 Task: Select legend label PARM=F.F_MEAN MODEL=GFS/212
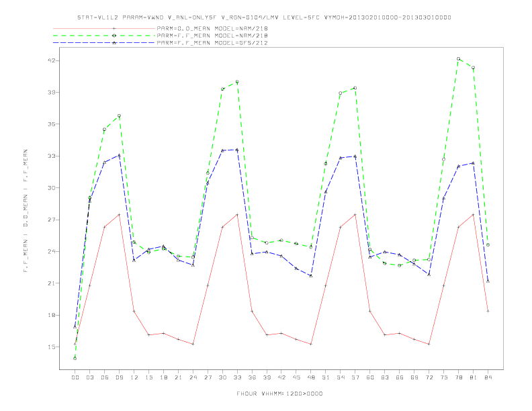tap(212, 43)
